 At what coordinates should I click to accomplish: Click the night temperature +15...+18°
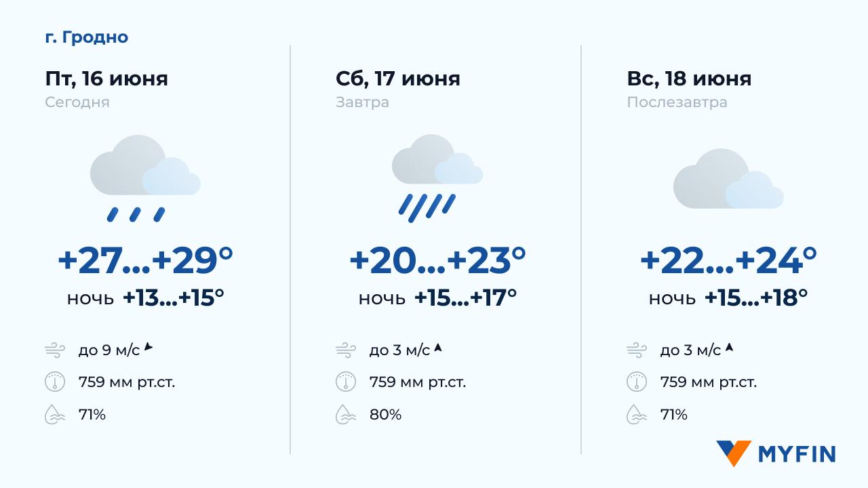click(756, 298)
